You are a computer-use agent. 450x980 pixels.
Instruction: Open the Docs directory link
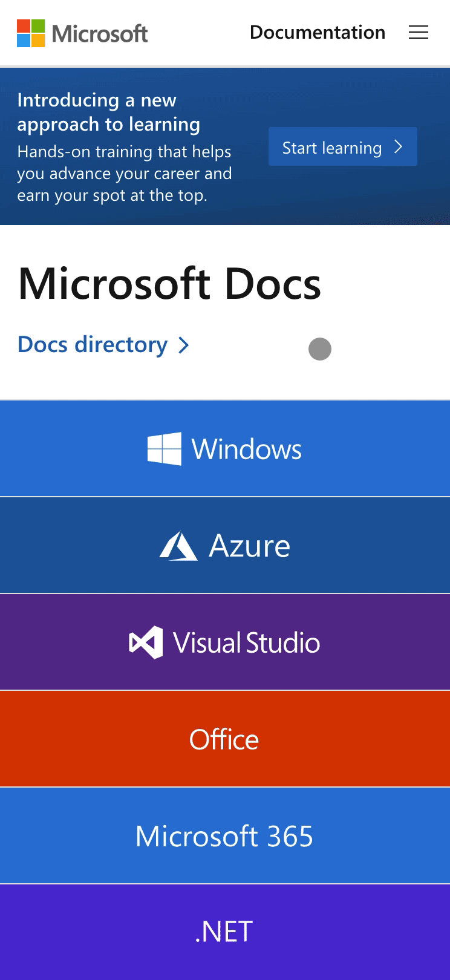pyautogui.click(x=103, y=345)
